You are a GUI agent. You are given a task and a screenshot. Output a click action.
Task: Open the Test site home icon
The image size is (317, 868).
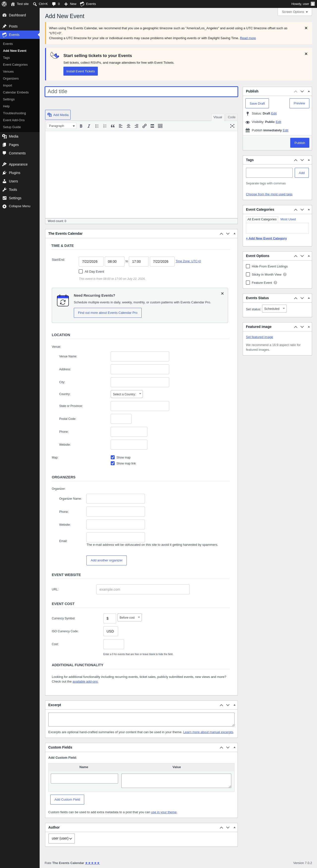tap(13, 4)
